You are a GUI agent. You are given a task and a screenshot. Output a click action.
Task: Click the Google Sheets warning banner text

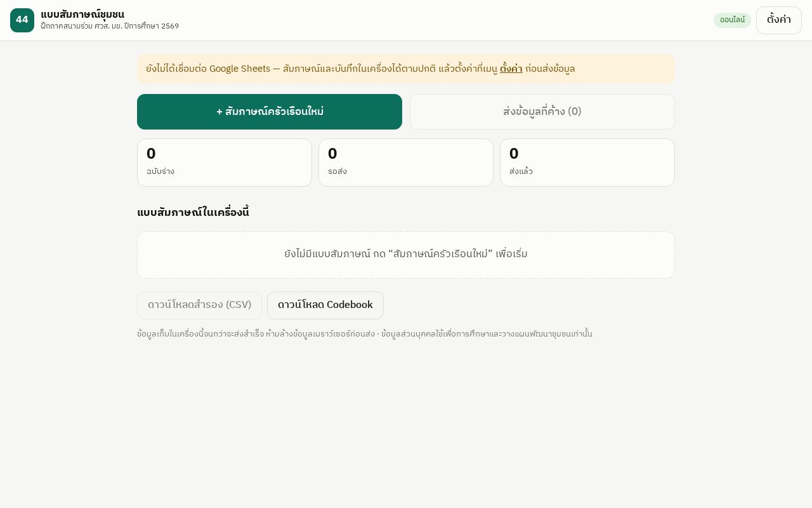point(360,69)
